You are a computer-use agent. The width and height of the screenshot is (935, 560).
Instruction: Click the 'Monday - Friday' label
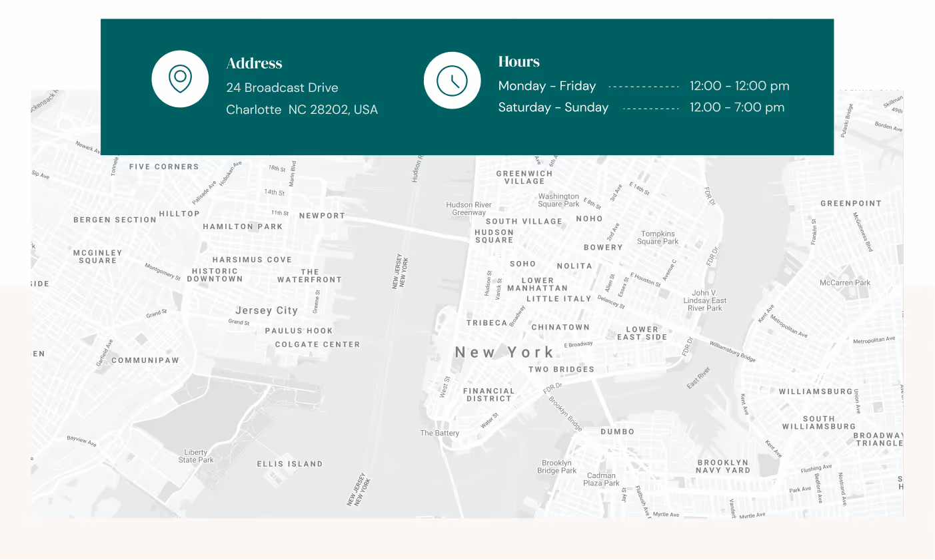tap(546, 86)
